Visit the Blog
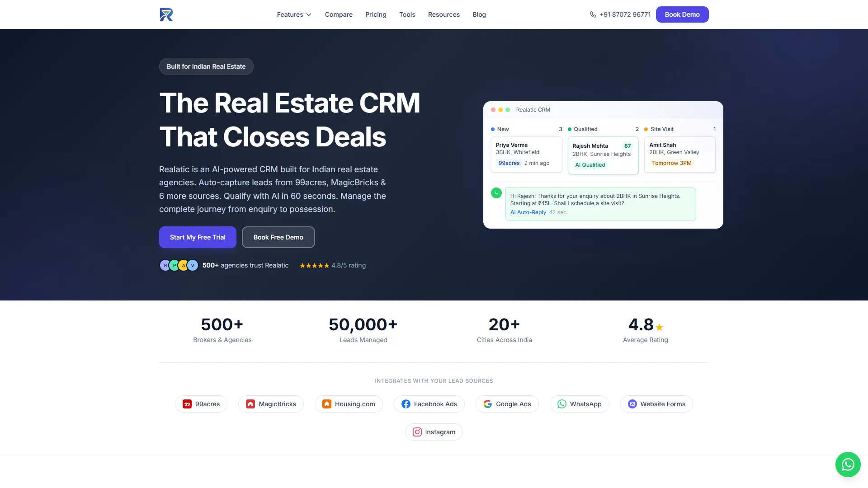The height and width of the screenshot is (488, 868). [479, 14]
